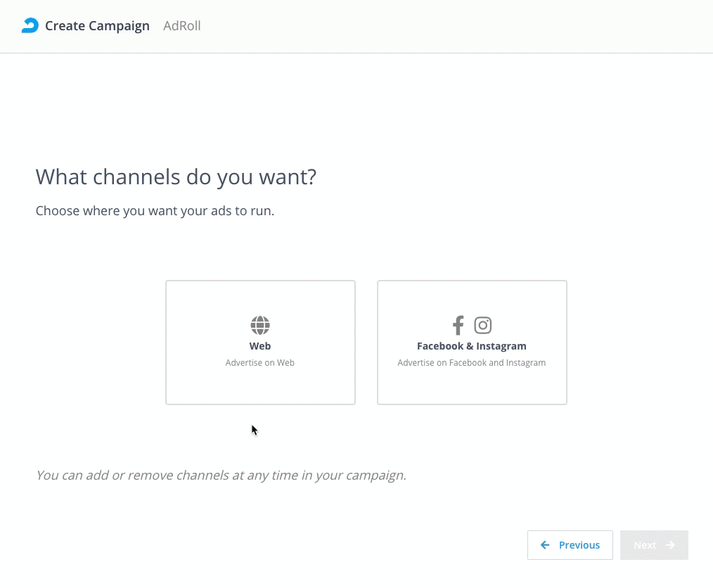
Task: Click the AdRoll logo icon
Action: 30,25
